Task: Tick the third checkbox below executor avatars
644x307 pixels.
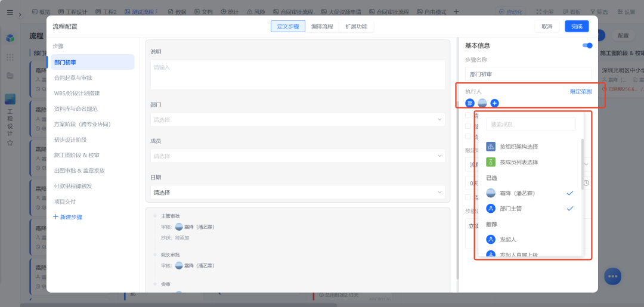Action: pyautogui.click(x=468, y=137)
